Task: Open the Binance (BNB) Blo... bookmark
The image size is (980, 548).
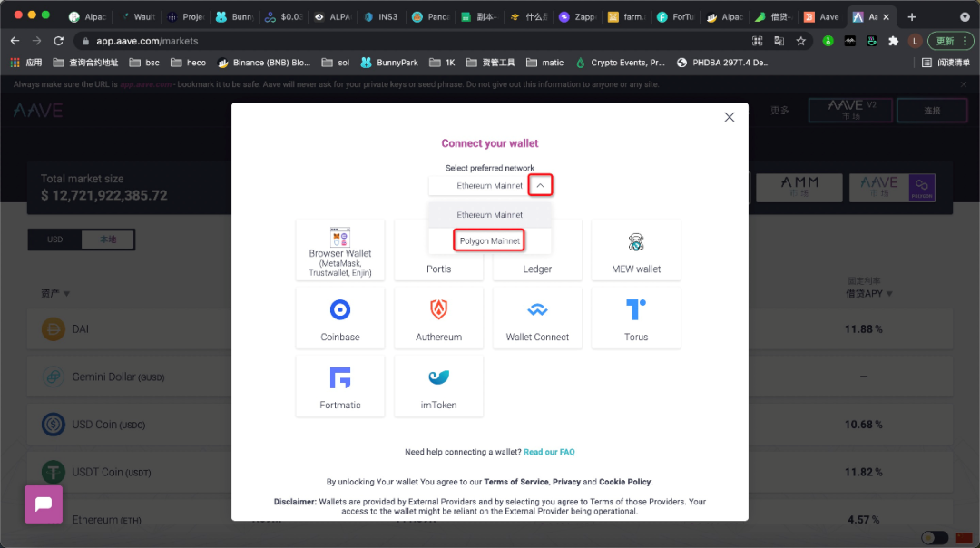Action: (x=263, y=63)
